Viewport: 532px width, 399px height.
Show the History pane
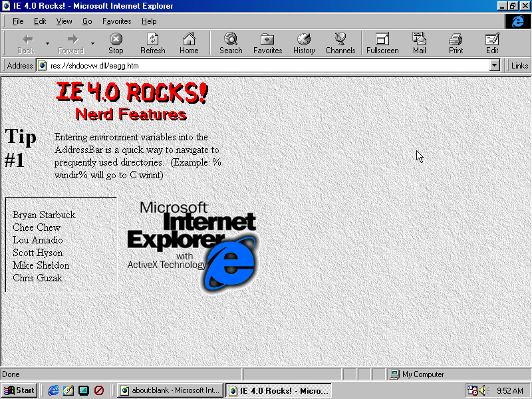(x=304, y=44)
